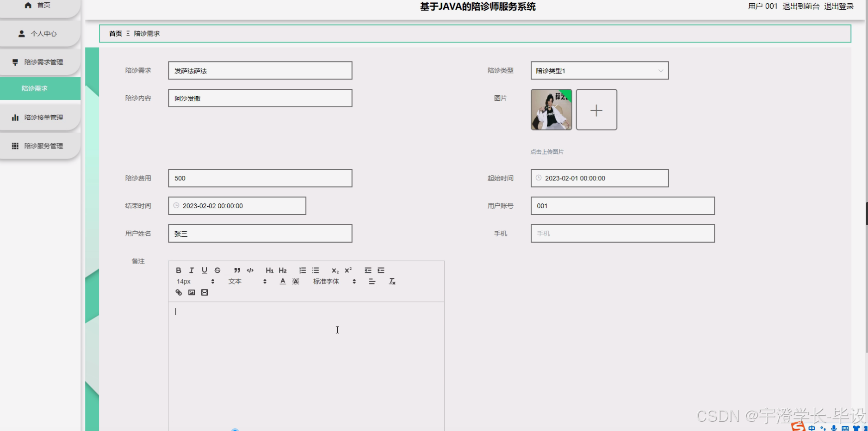Apply superscript formatting in the editor

(348, 270)
